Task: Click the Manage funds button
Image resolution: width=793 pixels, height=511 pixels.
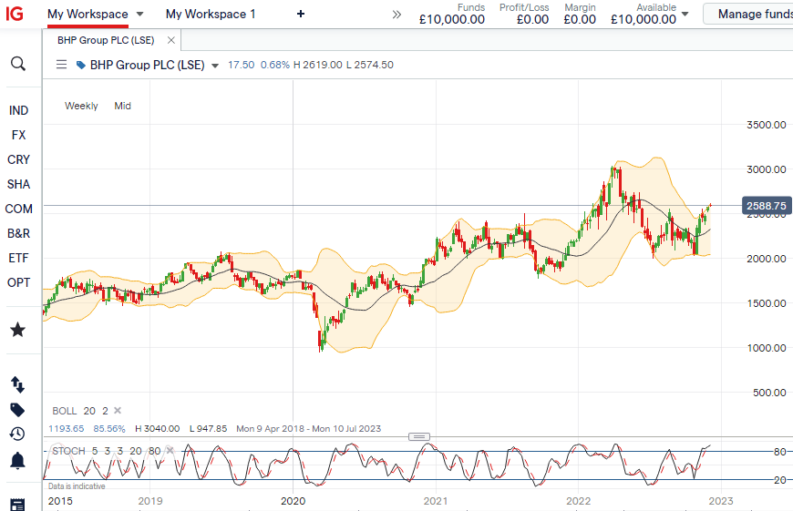Action: pos(748,14)
